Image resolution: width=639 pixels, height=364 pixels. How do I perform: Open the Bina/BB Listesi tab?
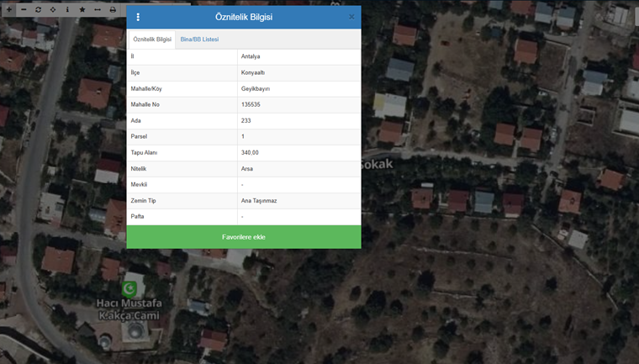coord(199,40)
